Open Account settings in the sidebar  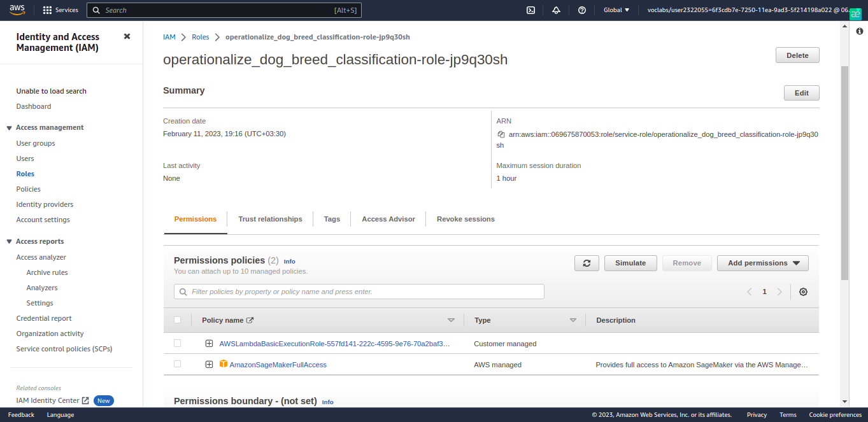(43, 220)
